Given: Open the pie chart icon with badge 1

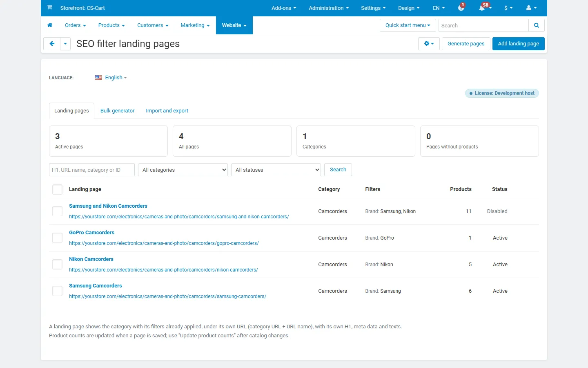Looking at the screenshot, I should pos(461,8).
